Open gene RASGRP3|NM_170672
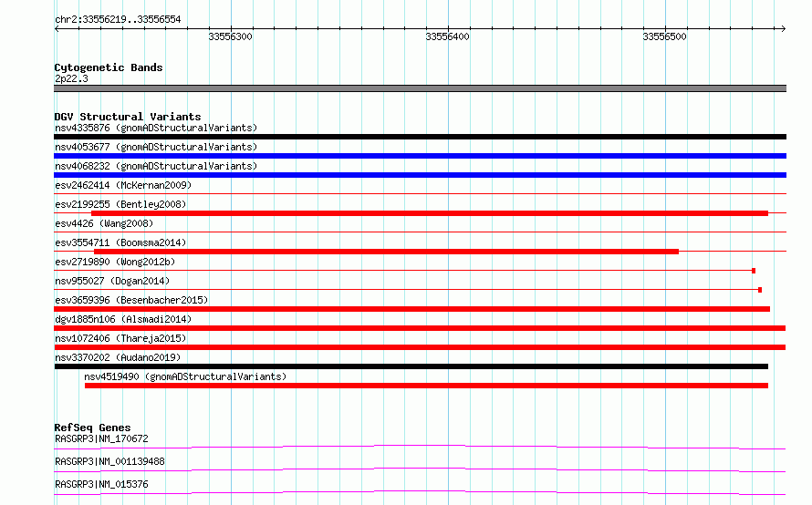 coord(101,438)
